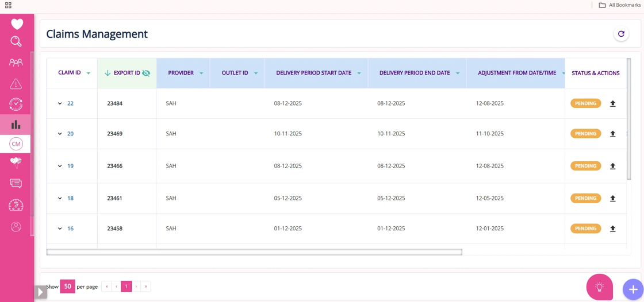Click the purple add new plus button
This screenshot has width=644, height=302.
(633, 289)
